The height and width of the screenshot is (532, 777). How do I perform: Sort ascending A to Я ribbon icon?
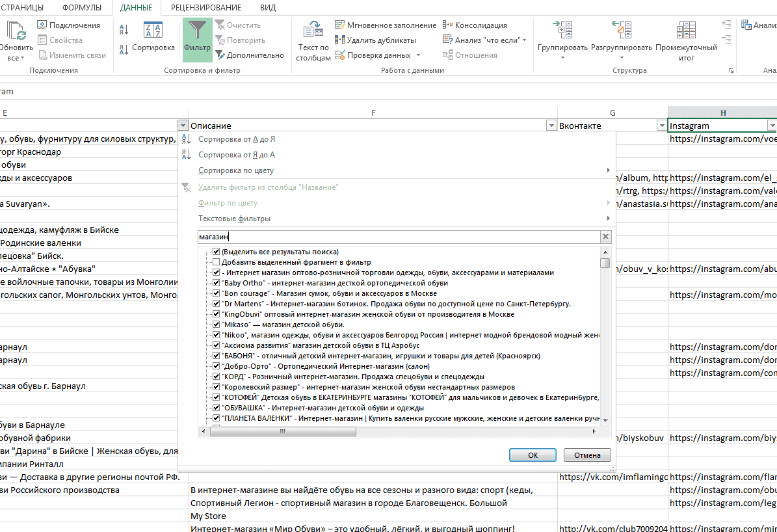(124, 31)
